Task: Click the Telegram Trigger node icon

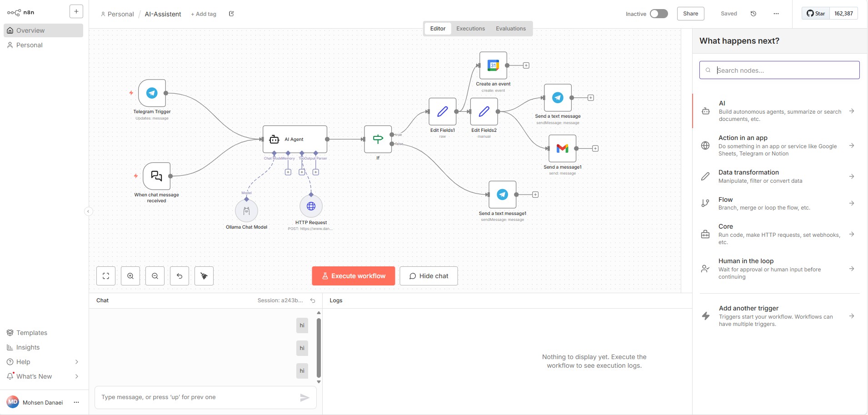Action: point(152,93)
